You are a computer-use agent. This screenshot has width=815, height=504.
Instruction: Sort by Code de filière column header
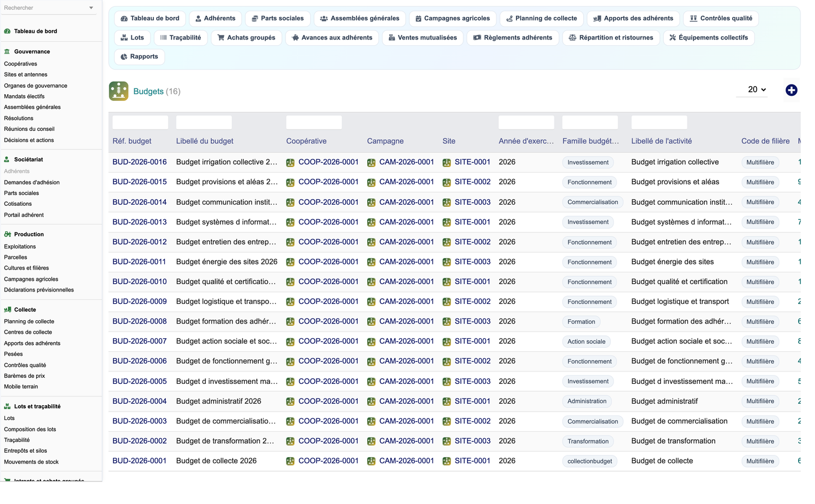765,142
